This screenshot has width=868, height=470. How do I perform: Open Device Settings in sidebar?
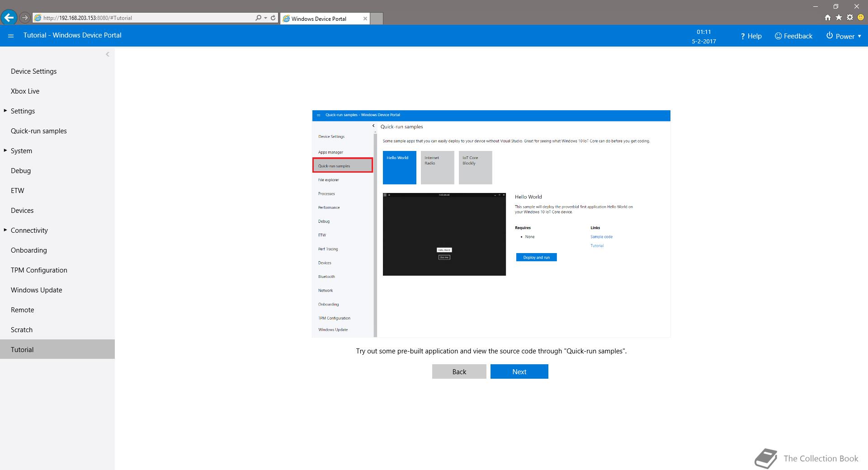[x=57, y=71]
